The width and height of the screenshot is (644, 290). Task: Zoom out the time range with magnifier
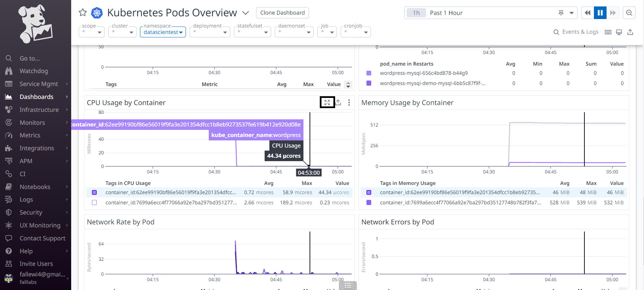pyautogui.click(x=629, y=13)
